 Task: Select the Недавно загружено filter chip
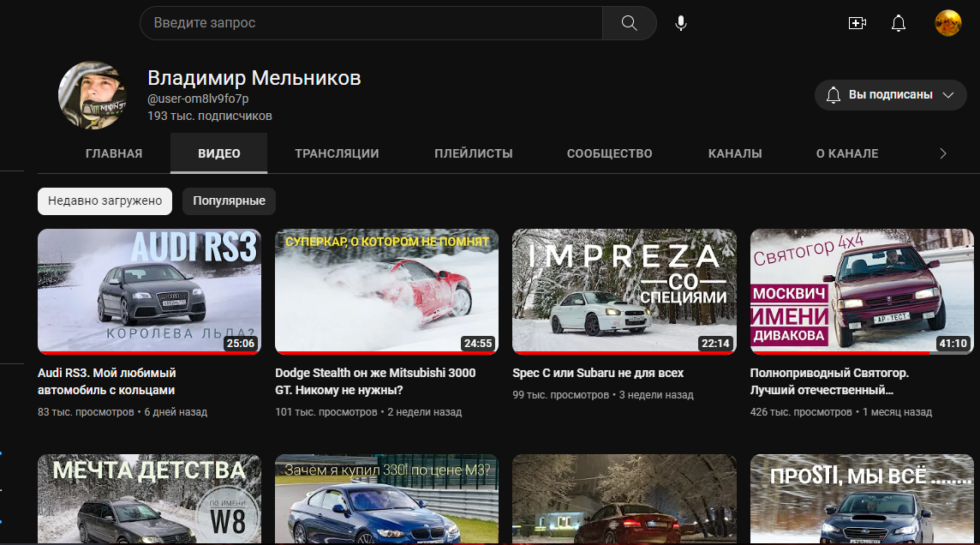(105, 201)
